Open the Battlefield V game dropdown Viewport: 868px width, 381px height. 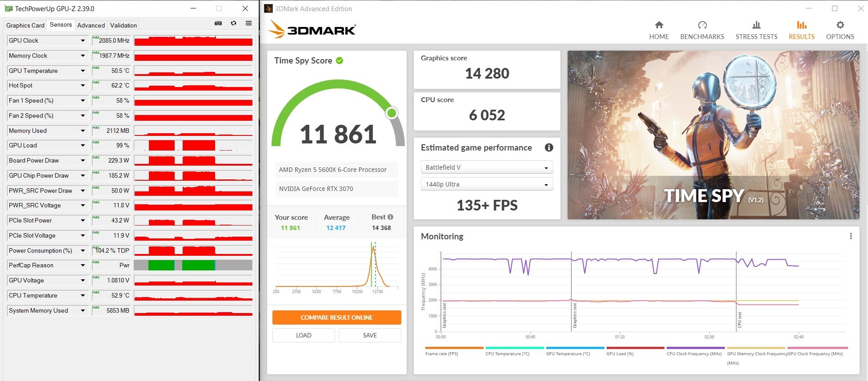coord(487,167)
